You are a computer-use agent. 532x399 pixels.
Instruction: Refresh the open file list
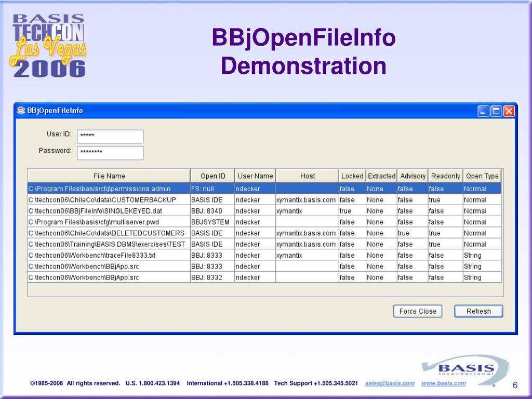point(478,311)
